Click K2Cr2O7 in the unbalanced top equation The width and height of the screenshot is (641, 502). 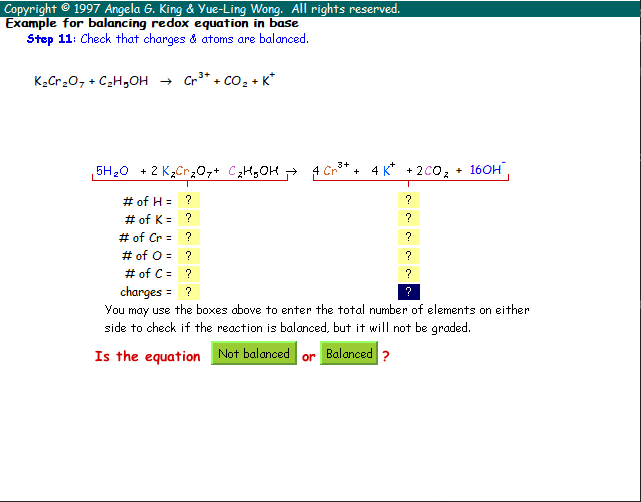[x=59, y=81]
